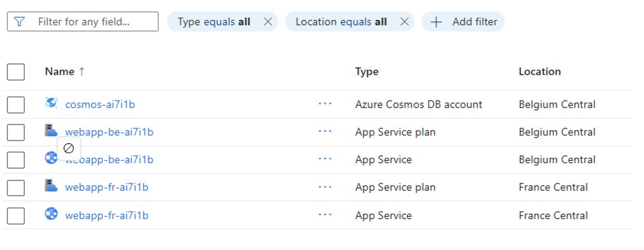Viewport: 644px width, 250px height.
Task: Open webapp-be-ai7i1b App Service plan link
Action: point(109,132)
